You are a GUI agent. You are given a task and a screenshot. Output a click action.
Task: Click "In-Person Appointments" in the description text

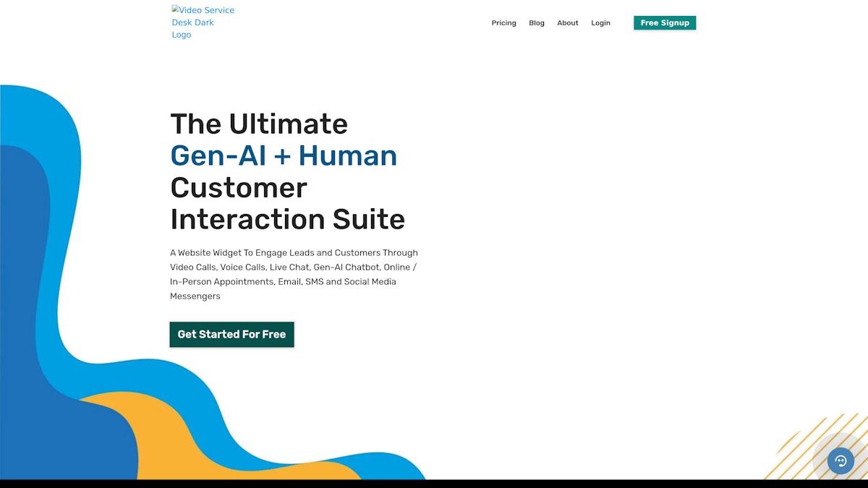221,282
